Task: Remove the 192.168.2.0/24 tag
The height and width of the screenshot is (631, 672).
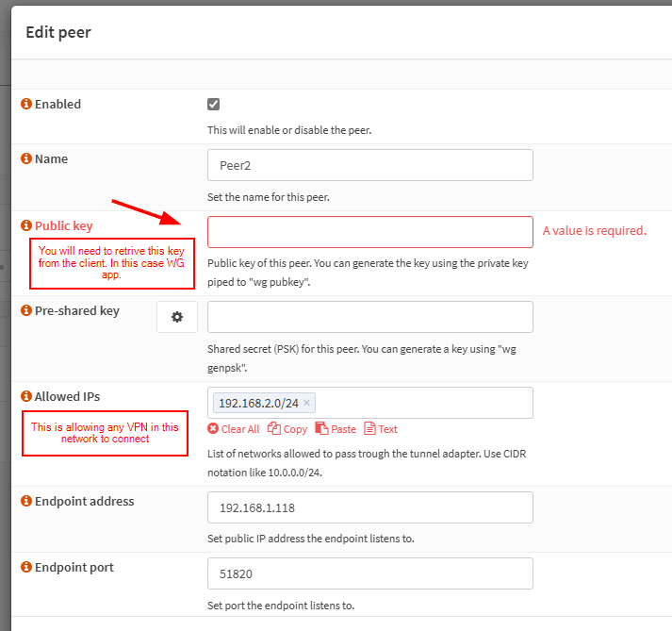Action: click(306, 404)
